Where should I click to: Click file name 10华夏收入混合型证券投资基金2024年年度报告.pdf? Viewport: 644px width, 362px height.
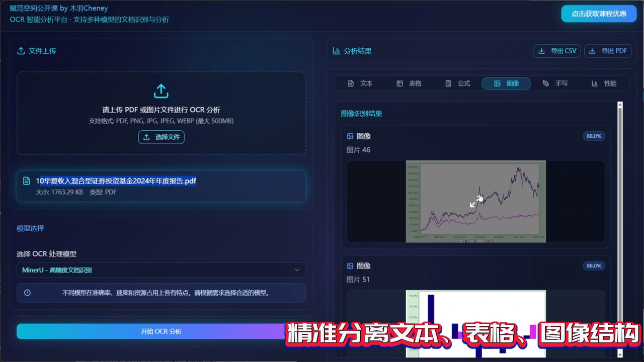pyautogui.click(x=116, y=181)
